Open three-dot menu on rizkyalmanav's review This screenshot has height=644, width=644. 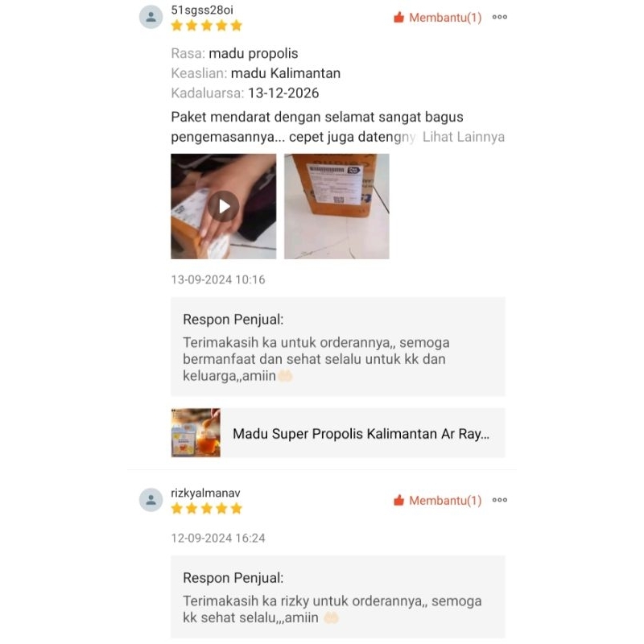(499, 500)
